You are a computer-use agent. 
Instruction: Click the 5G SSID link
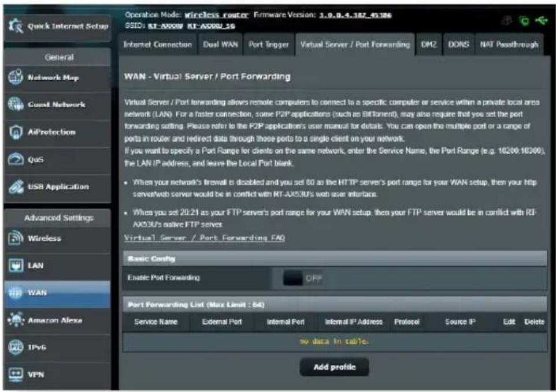[211, 25]
